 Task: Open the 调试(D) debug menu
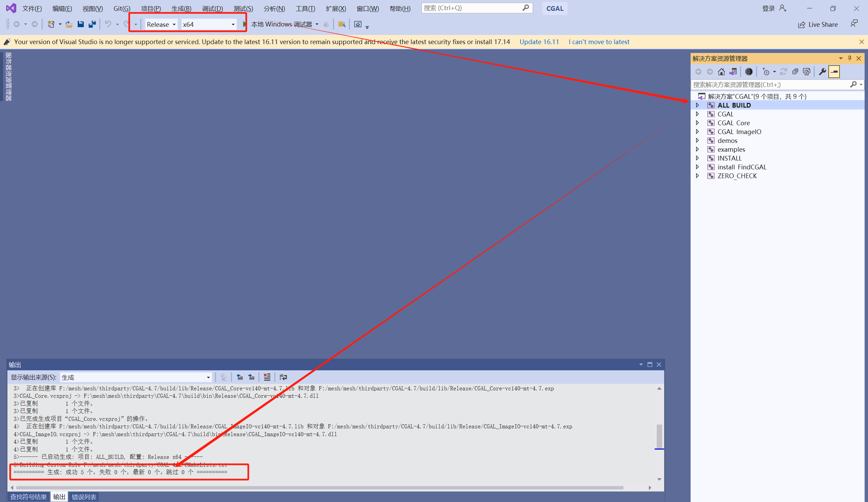pos(212,8)
